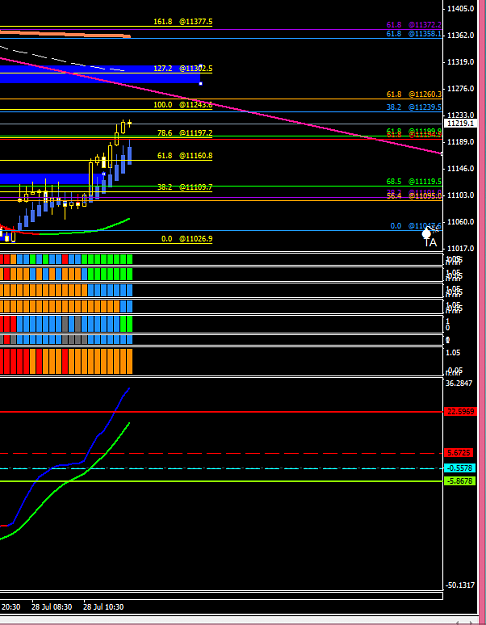Viewport: 486px width, 625px height.
Task: Select the white handle of the blue rectangle
Action: [201, 84]
